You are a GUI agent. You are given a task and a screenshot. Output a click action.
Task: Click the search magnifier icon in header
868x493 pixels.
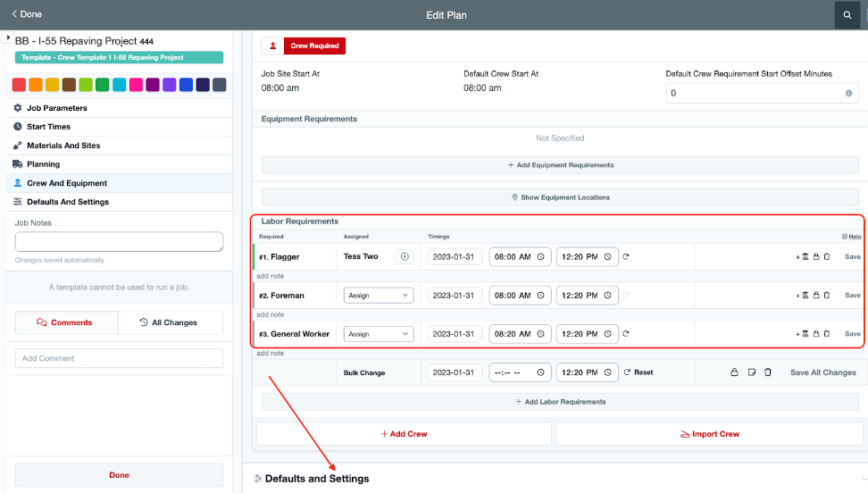click(x=847, y=15)
